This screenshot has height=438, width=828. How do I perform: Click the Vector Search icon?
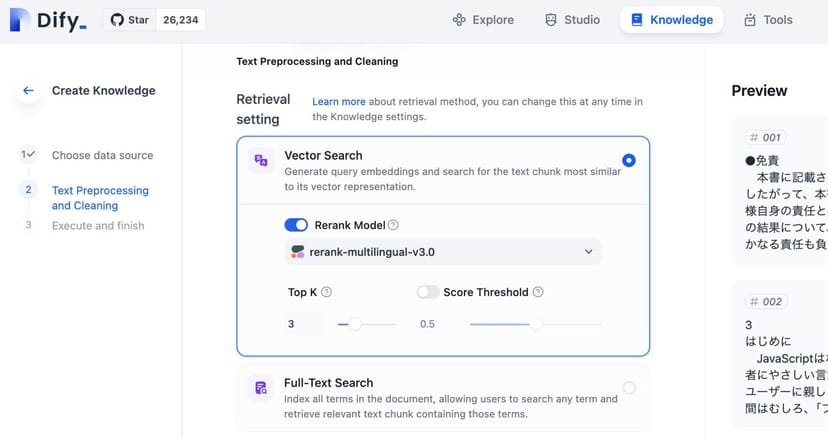tap(261, 161)
